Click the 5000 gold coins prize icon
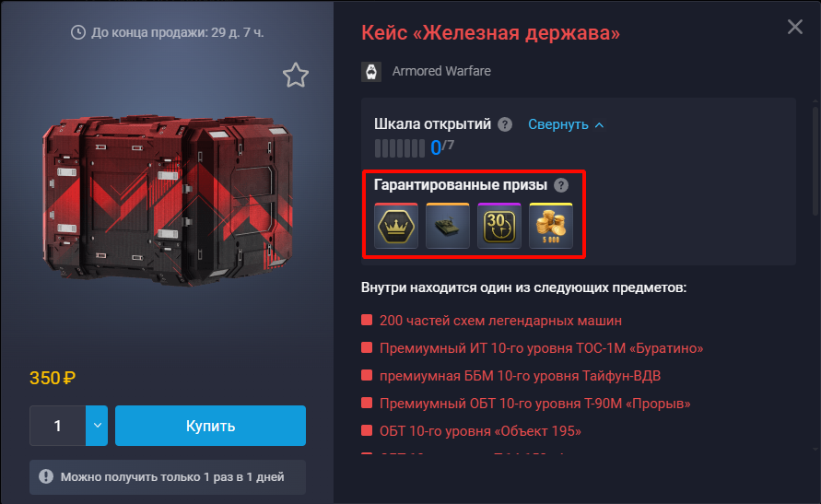Screen dimensions: 821x504 (551, 226)
